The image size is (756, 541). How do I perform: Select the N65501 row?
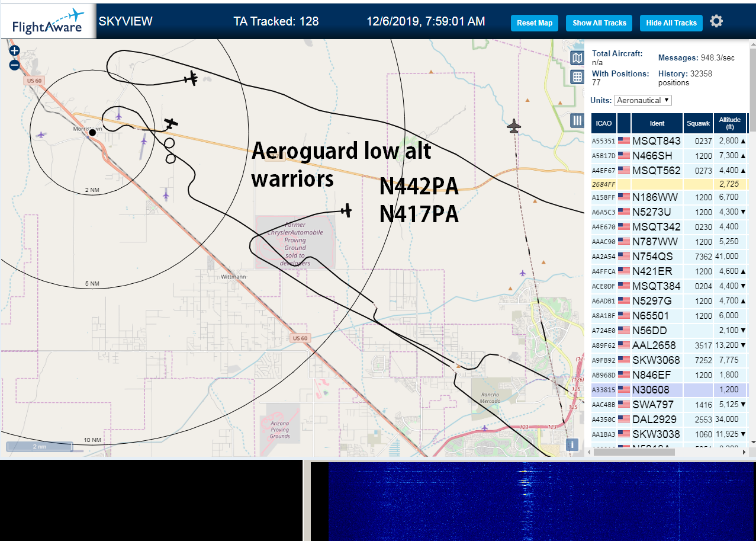(x=669, y=316)
